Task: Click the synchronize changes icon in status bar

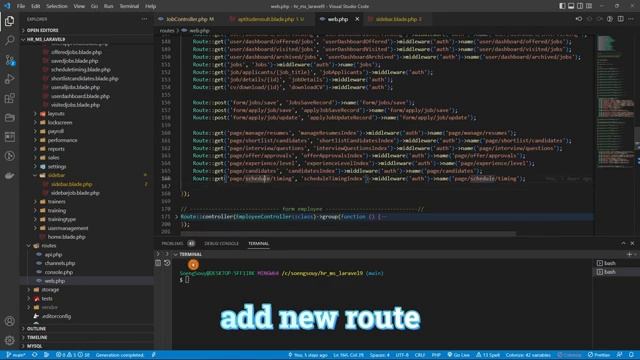Action: point(35,355)
